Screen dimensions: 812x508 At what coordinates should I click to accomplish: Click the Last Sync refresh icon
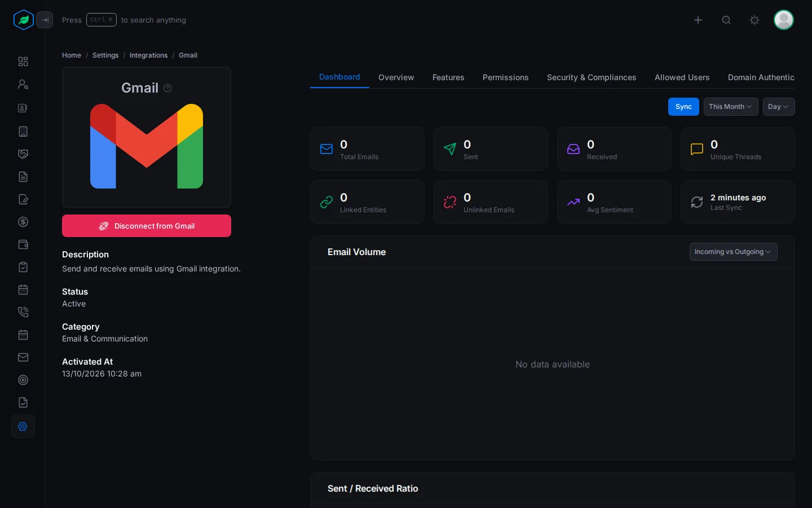697,202
